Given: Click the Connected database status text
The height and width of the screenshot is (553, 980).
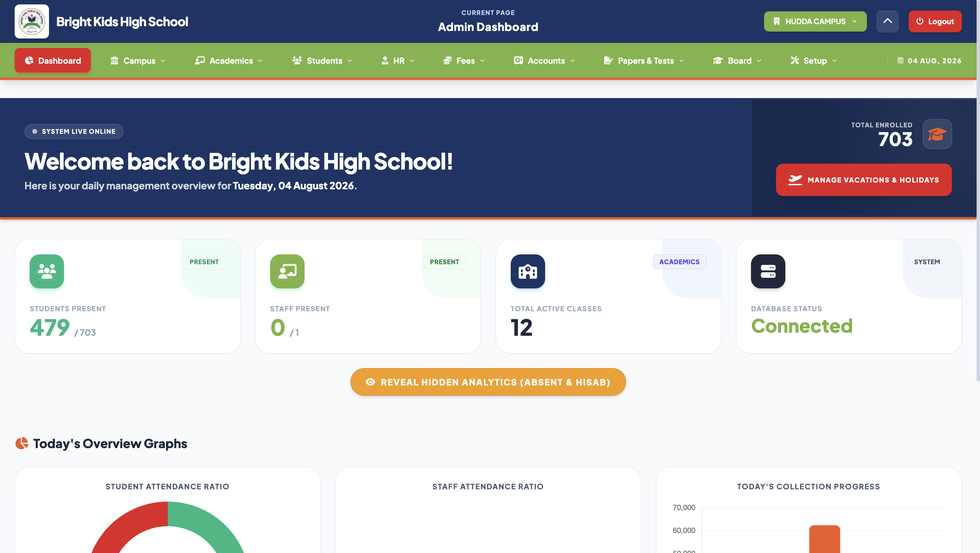Looking at the screenshot, I should [x=802, y=326].
